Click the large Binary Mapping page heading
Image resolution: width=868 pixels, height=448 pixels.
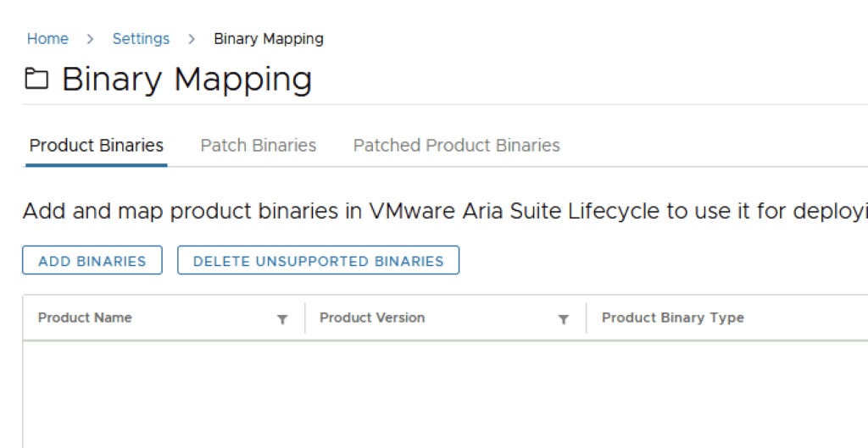coord(186,80)
